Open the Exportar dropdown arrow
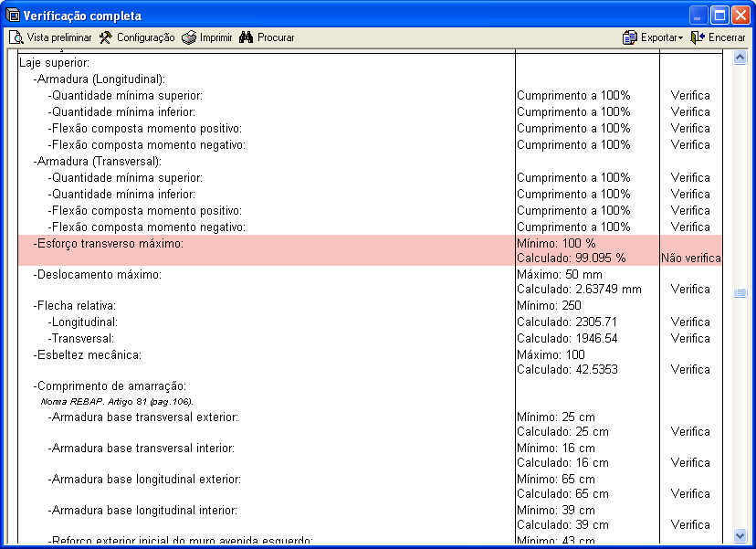The height and width of the screenshot is (549, 756). coord(680,38)
